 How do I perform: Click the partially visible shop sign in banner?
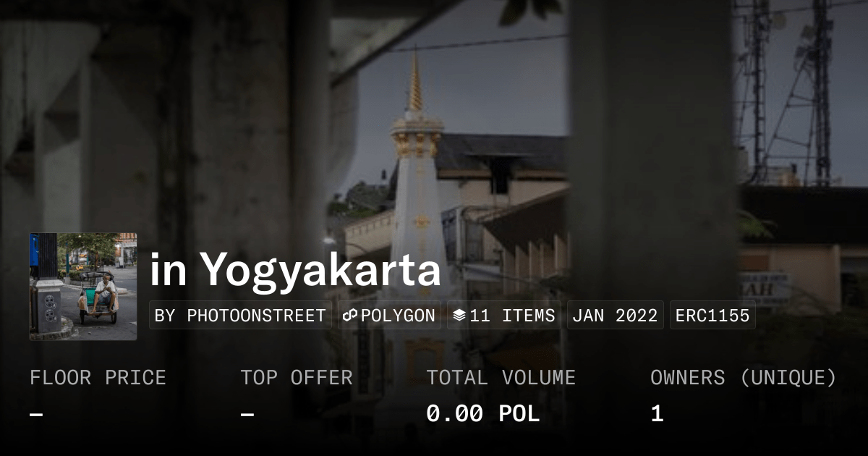click(x=765, y=290)
